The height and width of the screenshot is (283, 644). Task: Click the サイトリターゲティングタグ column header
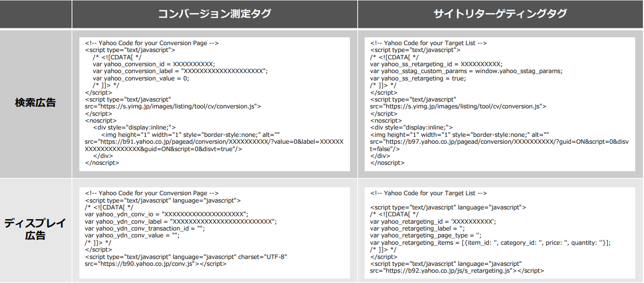click(x=500, y=14)
